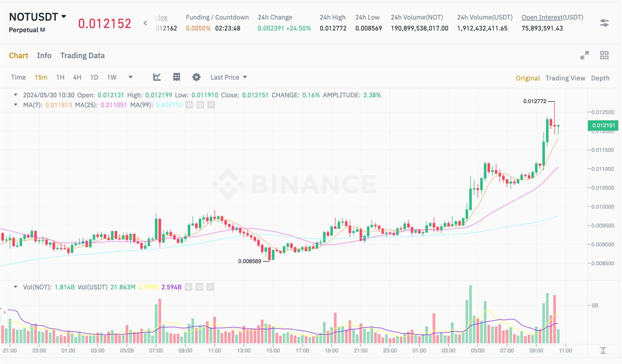622x364 pixels.
Task: Switch to the Info tab
Action: 44,55
